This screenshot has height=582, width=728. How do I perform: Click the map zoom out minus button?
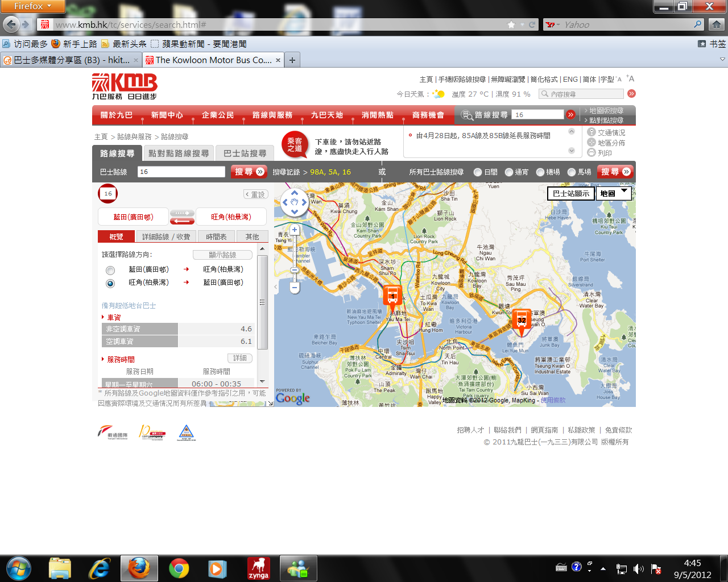click(295, 288)
